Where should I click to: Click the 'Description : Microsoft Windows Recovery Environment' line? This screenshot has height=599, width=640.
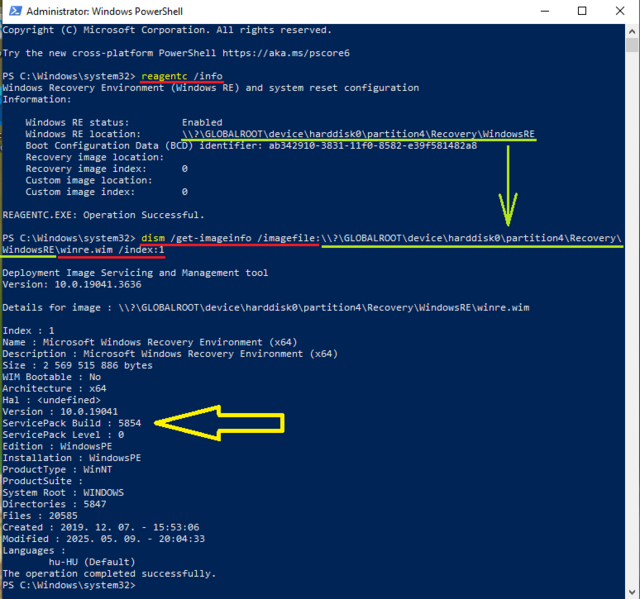(x=170, y=354)
